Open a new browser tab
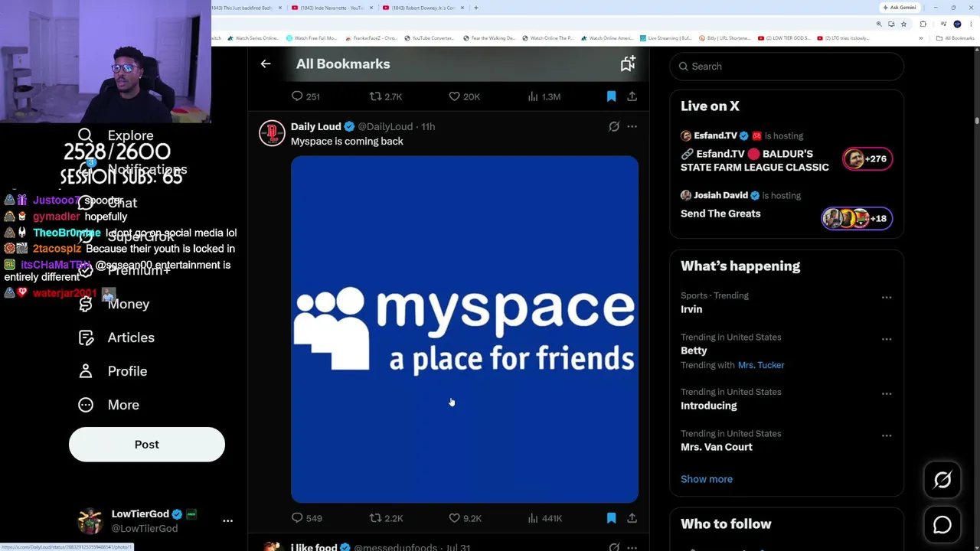The height and width of the screenshot is (551, 980). point(476,8)
